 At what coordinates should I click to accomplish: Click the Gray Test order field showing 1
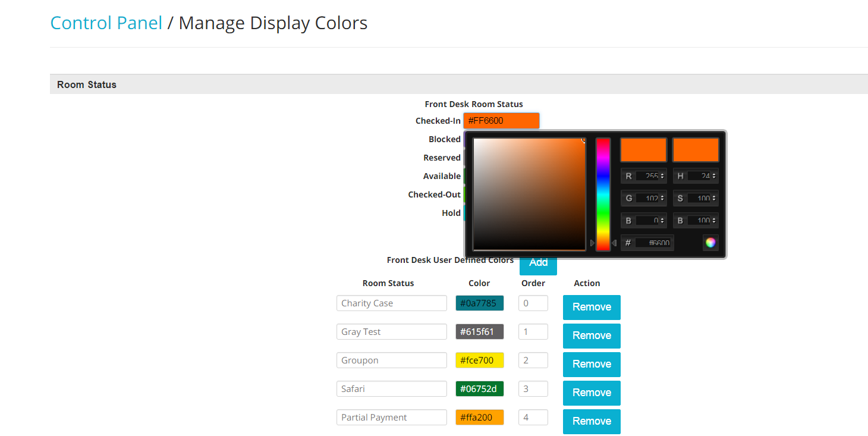[x=533, y=332]
